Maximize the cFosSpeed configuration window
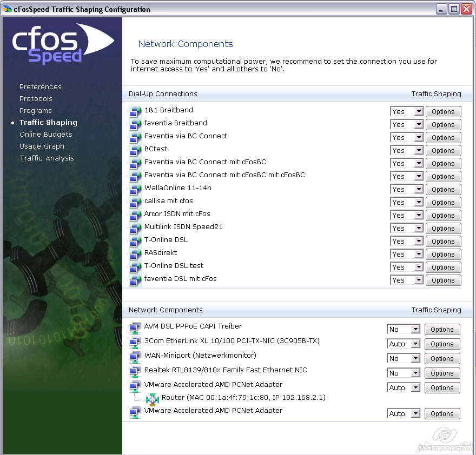The image size is (476, 455). [x=454, y=9]
